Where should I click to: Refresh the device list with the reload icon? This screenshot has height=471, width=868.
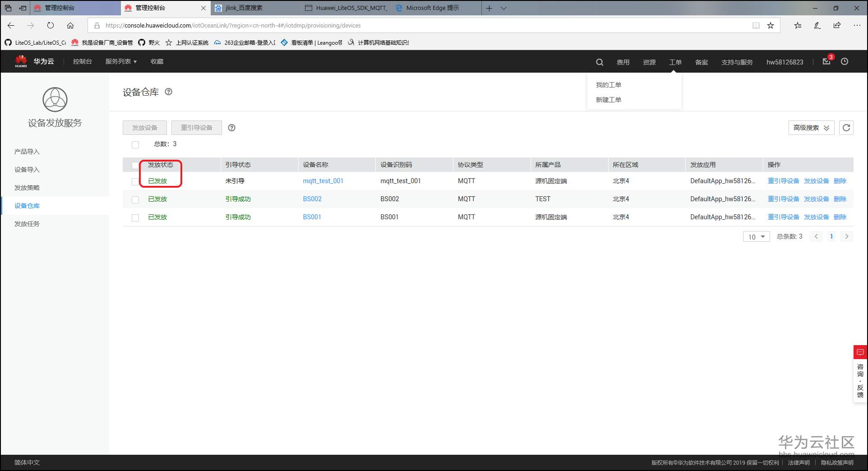[846, 128]
